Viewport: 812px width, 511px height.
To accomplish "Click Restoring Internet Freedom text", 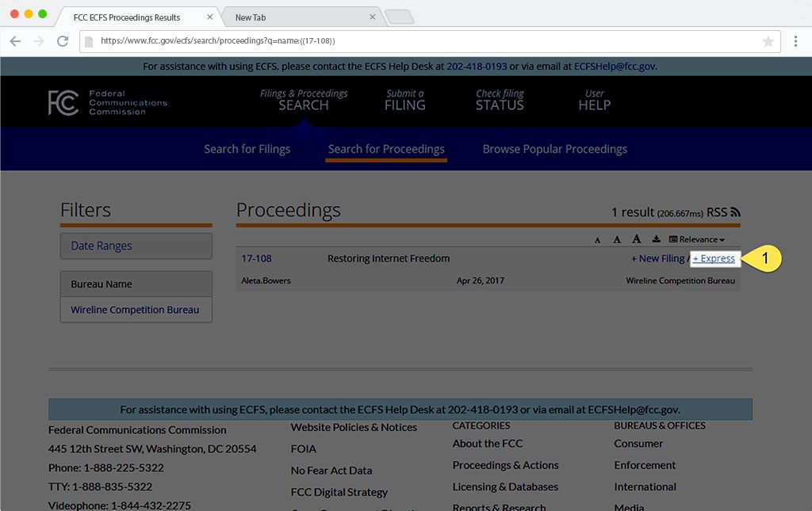I will tap(389, 258).
